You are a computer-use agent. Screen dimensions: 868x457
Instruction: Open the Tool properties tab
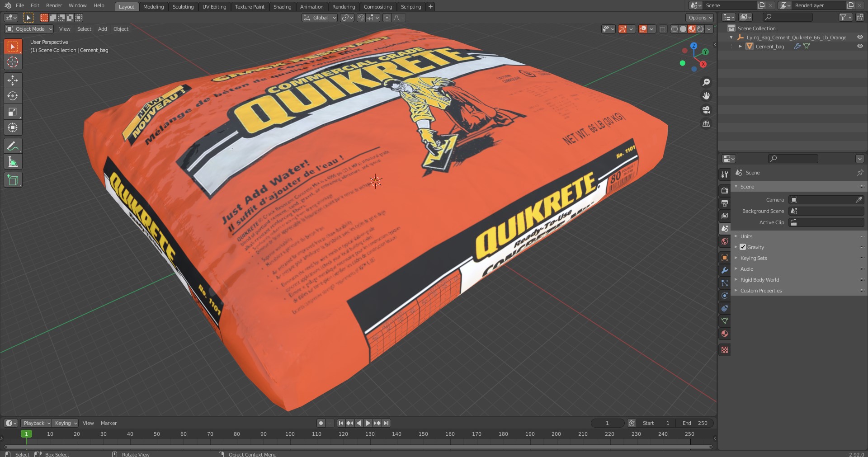coord(725,174)
